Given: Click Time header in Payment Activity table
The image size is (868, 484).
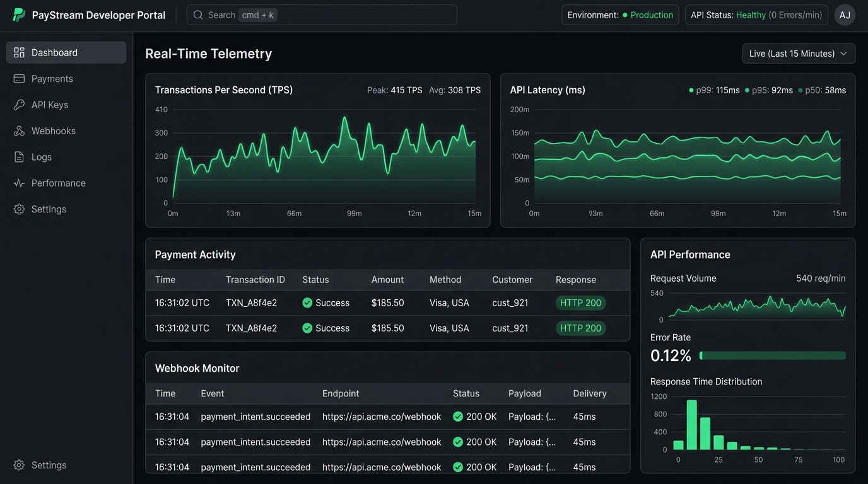Looking at the screenshot, I should 165,280.
